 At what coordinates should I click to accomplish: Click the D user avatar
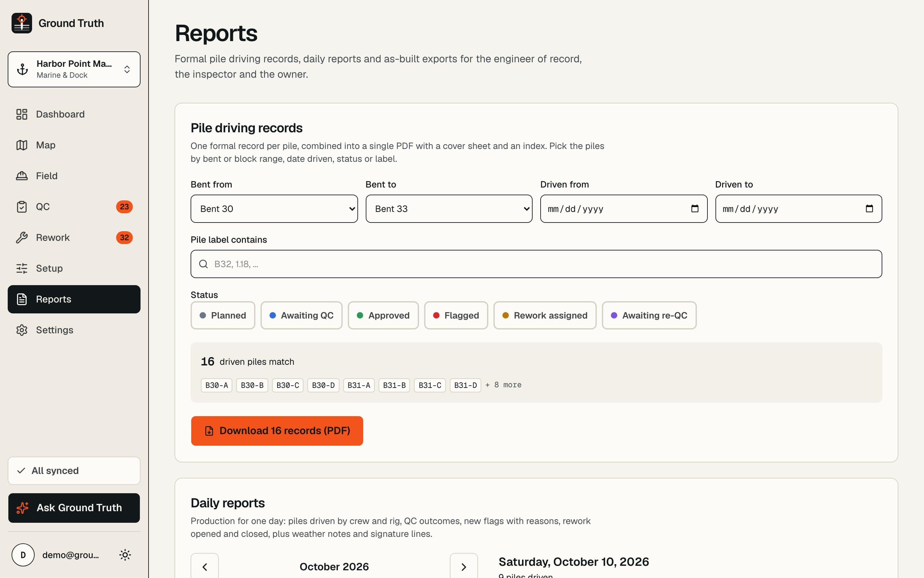pyautogui.click(x=23, y=555)
